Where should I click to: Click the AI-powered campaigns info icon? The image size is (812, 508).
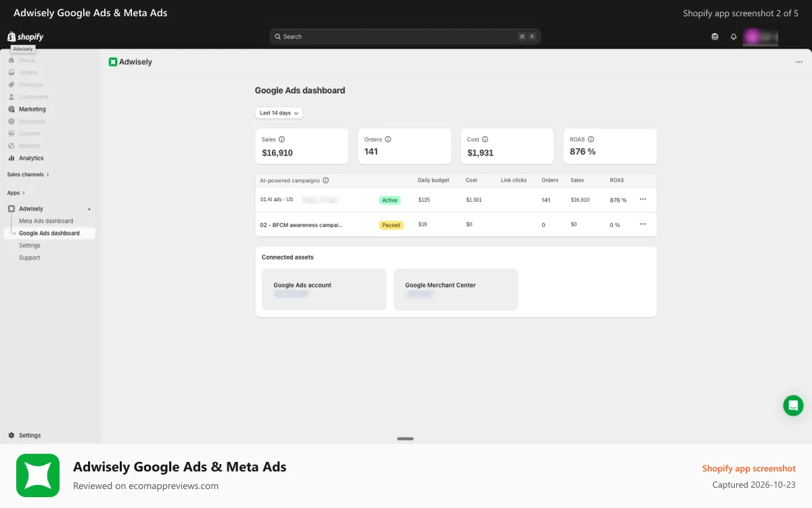pyautogui.click(x=325, y=180)
